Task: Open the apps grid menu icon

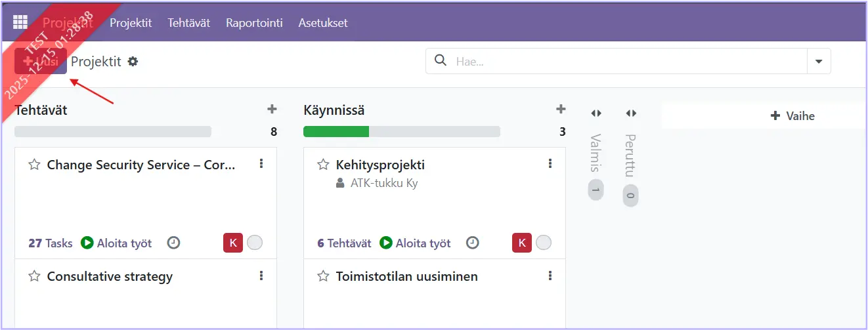Action: (x=20, y=22)
